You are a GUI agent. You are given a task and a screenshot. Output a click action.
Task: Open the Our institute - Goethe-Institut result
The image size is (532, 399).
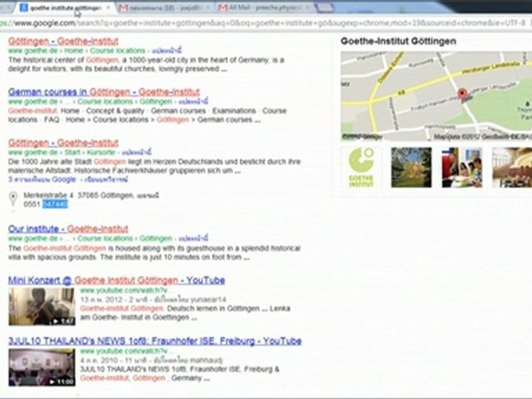[x=68, y=229]
